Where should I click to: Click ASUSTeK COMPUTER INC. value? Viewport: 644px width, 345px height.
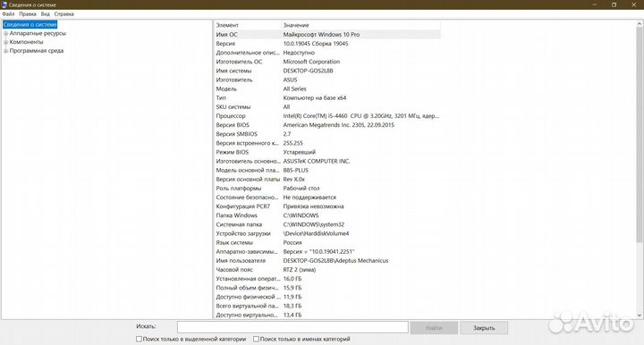[x=317, y=161]
